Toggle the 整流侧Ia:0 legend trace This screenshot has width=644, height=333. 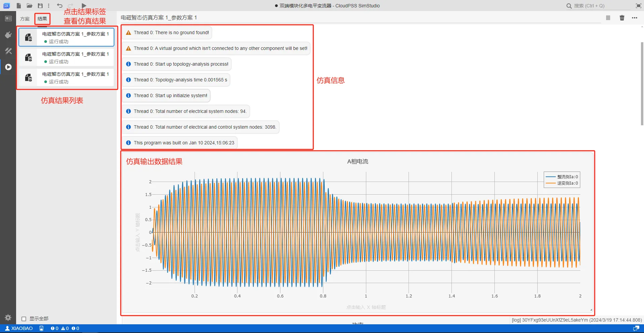562,177
